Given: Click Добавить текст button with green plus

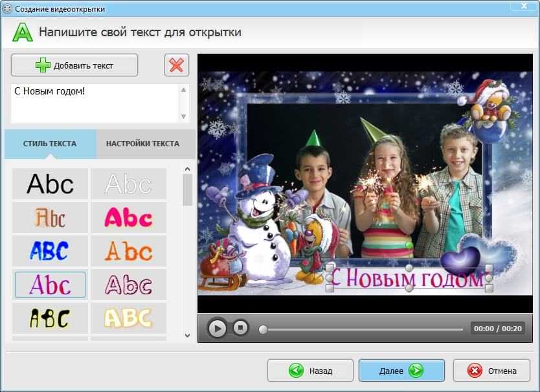Looking at the screenshot, I should click(x=74, y=65).
